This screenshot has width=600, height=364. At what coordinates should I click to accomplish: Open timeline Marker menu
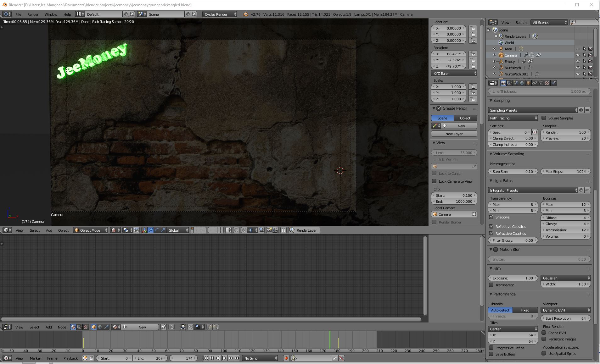pos(35,358)
